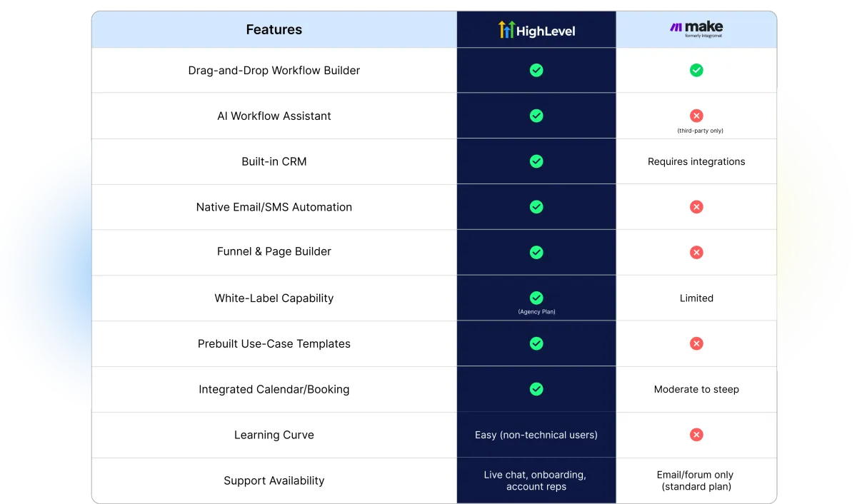Click HighLevel's green check for Built-in CRM
This screenshot has height=504, width=857.
[x=536, y=161]
